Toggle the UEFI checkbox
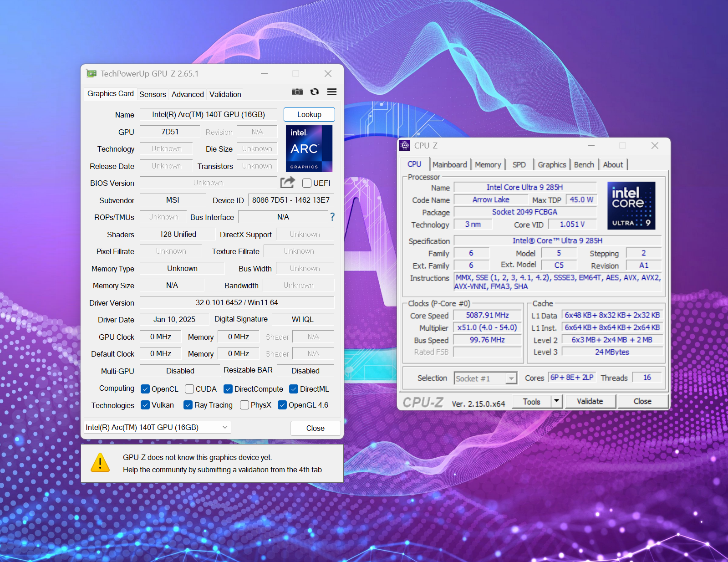 (307, 183)
